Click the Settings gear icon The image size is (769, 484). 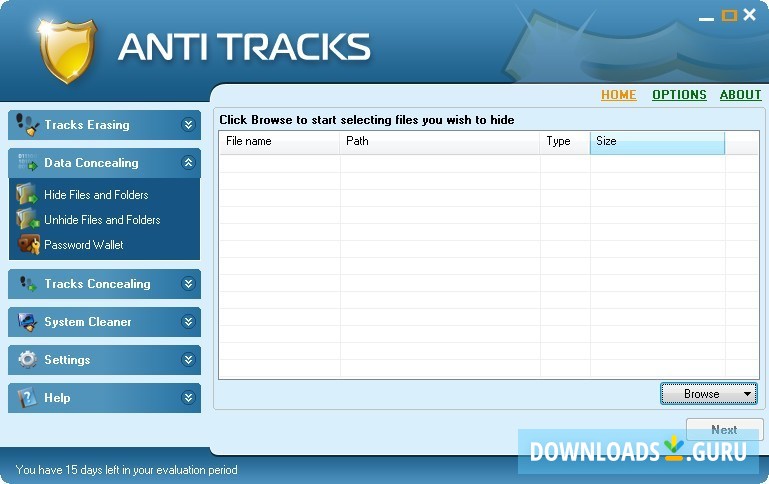(27, 359)
